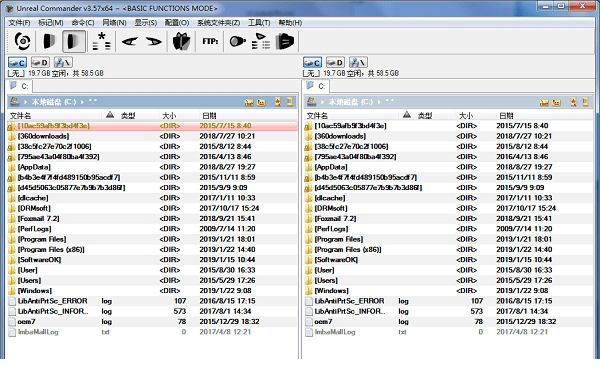
Task: Switch to the C: tab in left panel
Action: [x=20, y=86]
